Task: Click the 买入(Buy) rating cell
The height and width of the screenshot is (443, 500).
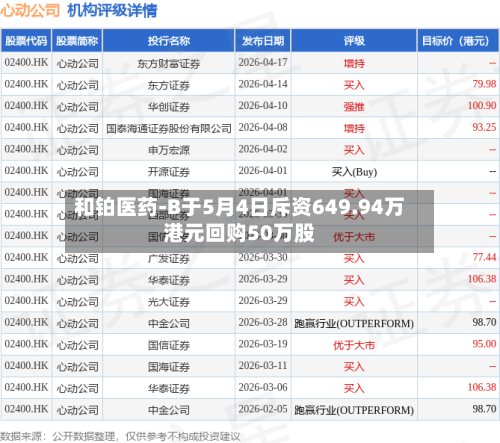Action: (x=354, y=172)
